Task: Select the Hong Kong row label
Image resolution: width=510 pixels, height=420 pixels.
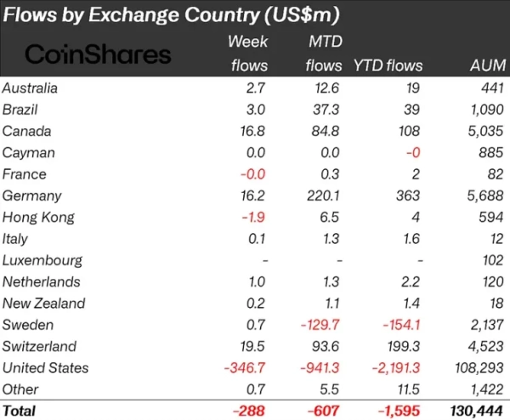Action: coord(37,217)
